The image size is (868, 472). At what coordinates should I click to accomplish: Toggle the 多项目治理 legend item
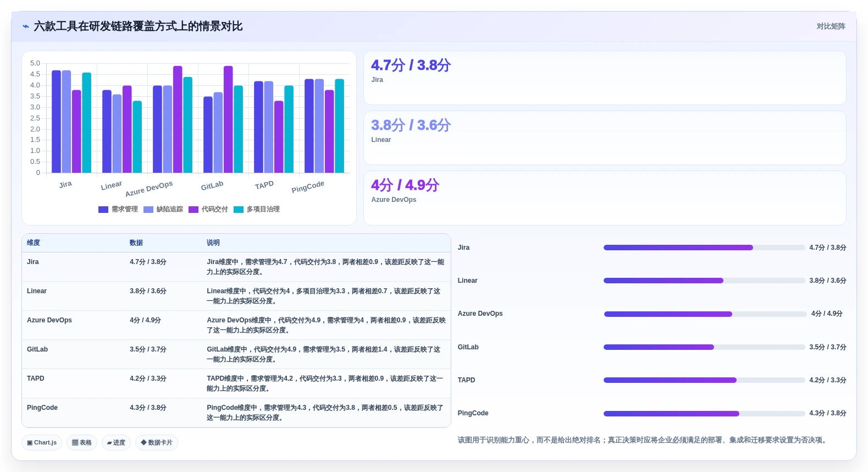[257, 210]
